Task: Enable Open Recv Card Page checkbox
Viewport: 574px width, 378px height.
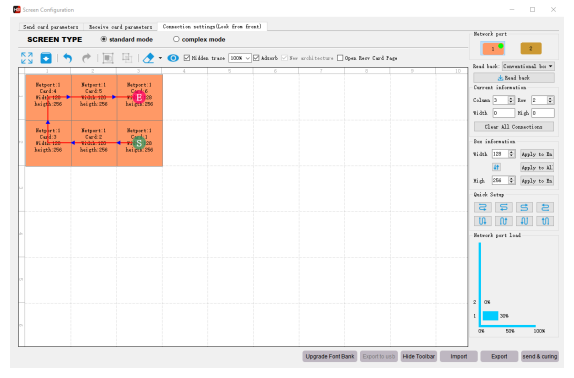Action: pyautogui.click(x=340, y=58)
